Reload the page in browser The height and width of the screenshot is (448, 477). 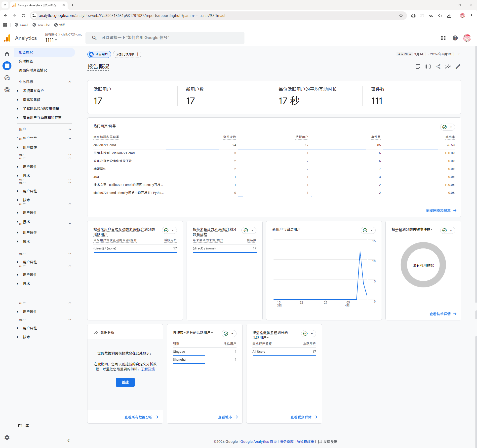coord(23,16)
